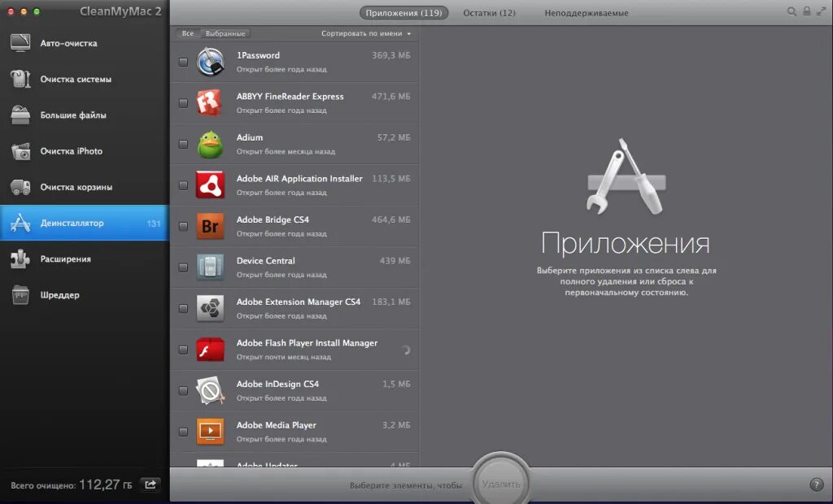Viewport: 833px width, 504px height.
Task: Click the share icon beside Всего очищено
Action: [x=150, y=484]
